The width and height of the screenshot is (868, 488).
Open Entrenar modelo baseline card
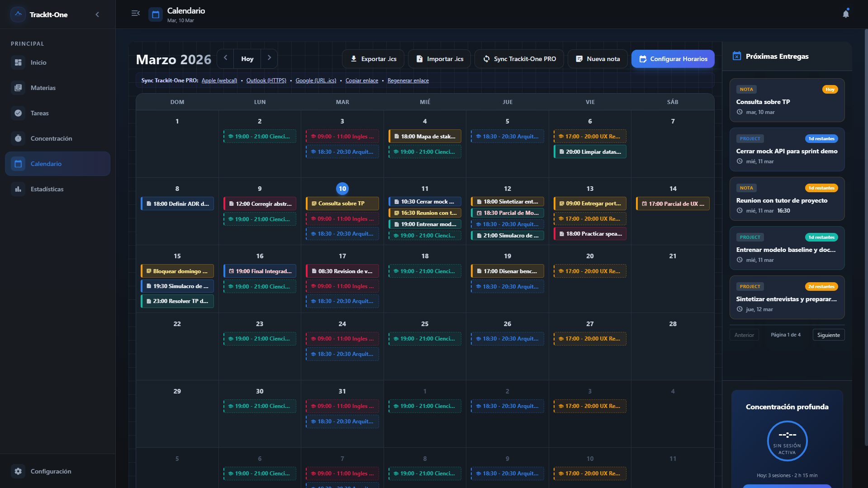(x=787, y=248)
